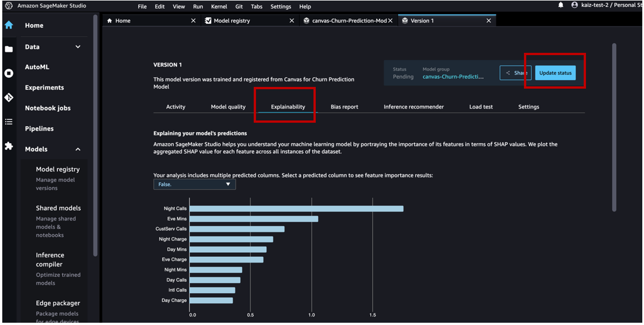644x325 pixels.
Task: Open the Run menu
Action: click(198, 7)
